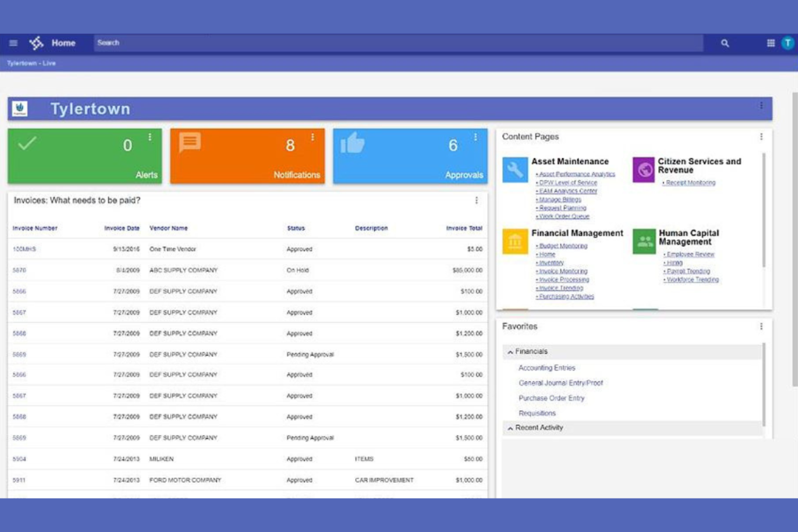
Task: Sort by Invoice Number column header
Action: point(35,229)
